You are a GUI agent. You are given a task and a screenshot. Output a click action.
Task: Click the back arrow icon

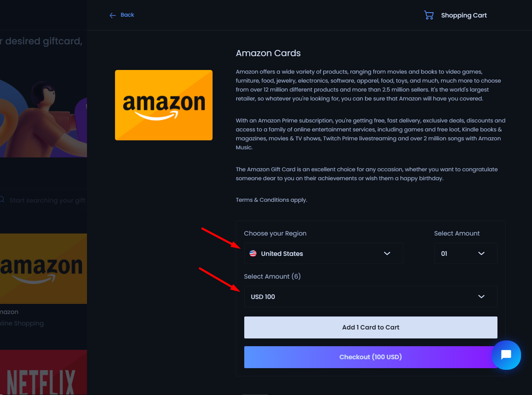[x=113, y=15]
